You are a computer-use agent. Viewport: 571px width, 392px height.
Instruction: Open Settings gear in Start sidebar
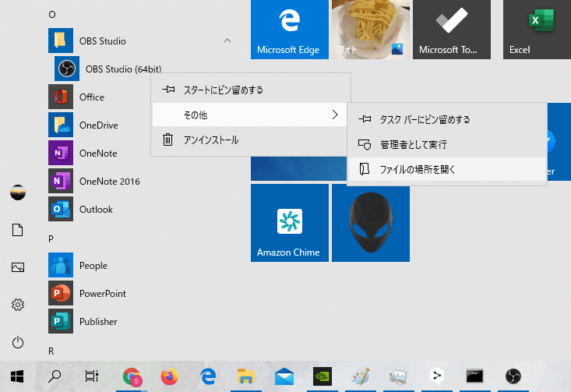pyautogui.click(x=18, y=305)
